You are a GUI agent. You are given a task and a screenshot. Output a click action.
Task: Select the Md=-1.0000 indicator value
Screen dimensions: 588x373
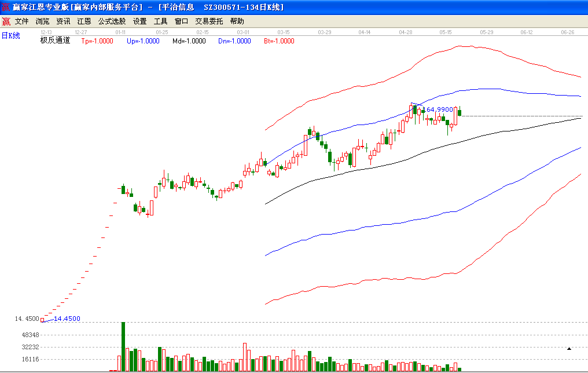point(189,41)
